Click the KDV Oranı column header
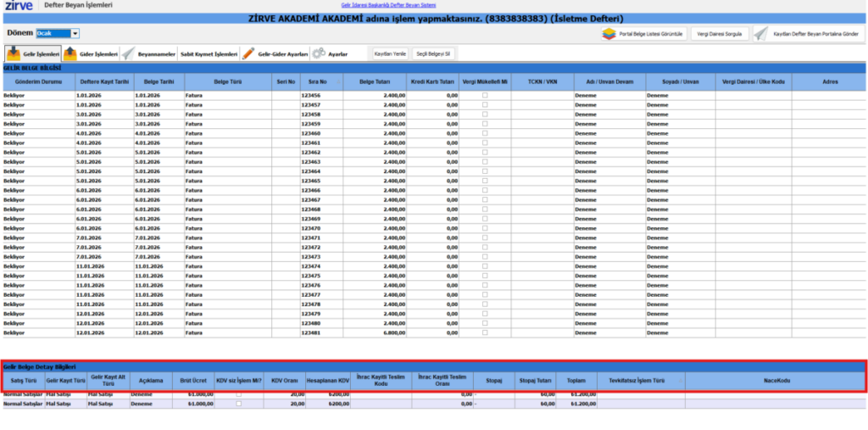Image resolution: width=868 pixels, height=430 pixels. coord(285,381)
